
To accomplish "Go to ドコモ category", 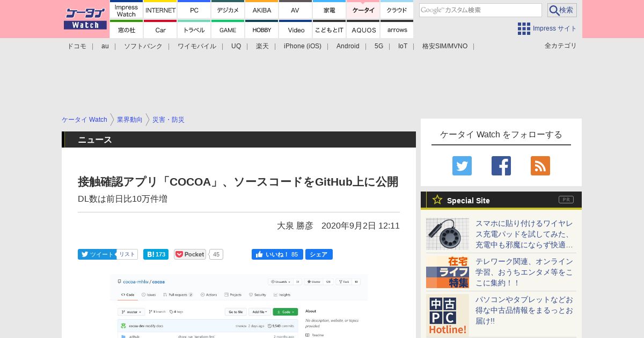I will [77, 46].
